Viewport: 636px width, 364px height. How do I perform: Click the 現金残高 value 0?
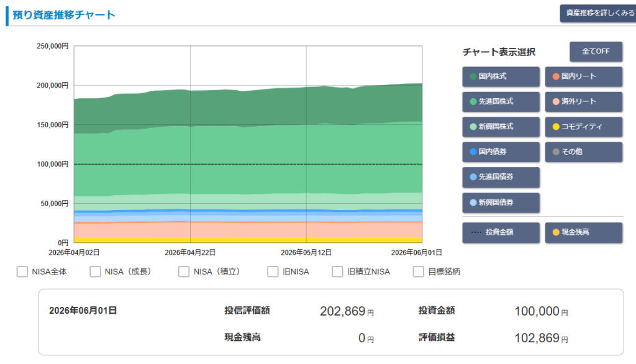click(362, 338)
